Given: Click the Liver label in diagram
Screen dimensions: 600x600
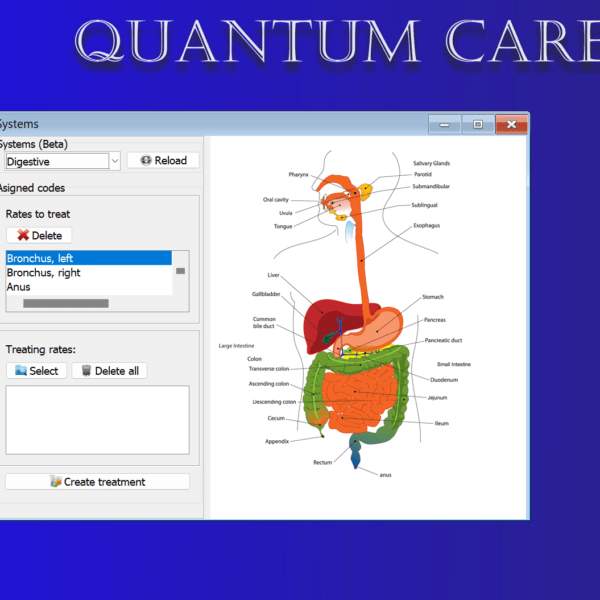Looking at the screenshot, I should (x=273, y=275).
